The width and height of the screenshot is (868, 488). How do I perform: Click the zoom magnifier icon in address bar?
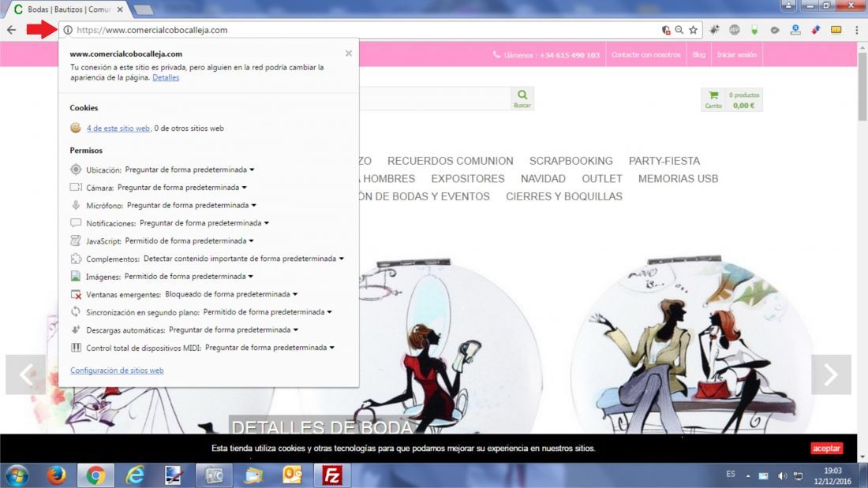pyautogui.click(x=679, y=30)
